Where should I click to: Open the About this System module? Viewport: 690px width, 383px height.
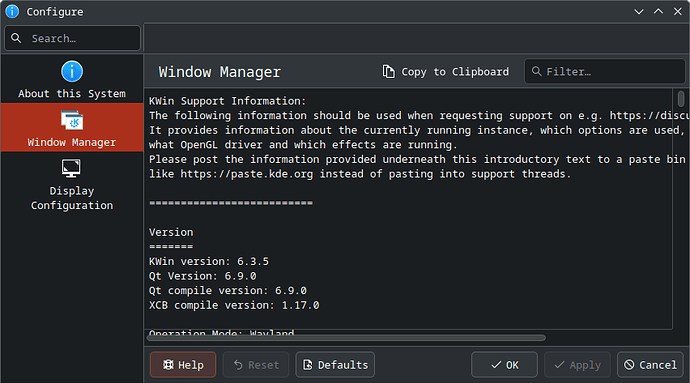tap(72, 79)
